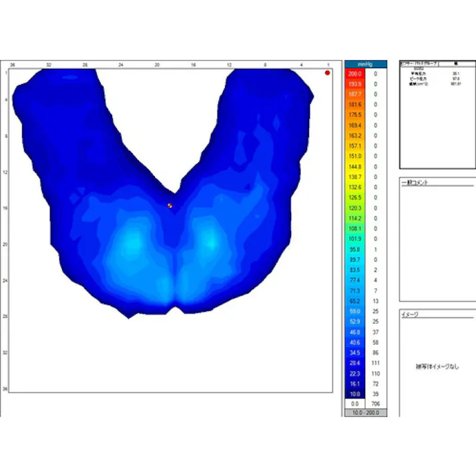Click the mmHg legend header
The image size is (476, 476).
[365, 64]
